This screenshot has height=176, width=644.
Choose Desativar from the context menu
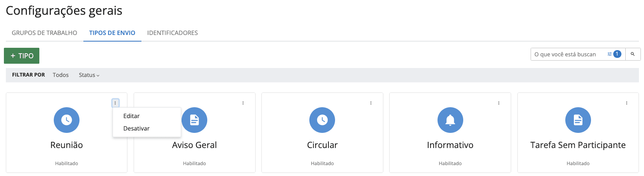(x=136, y=129)
